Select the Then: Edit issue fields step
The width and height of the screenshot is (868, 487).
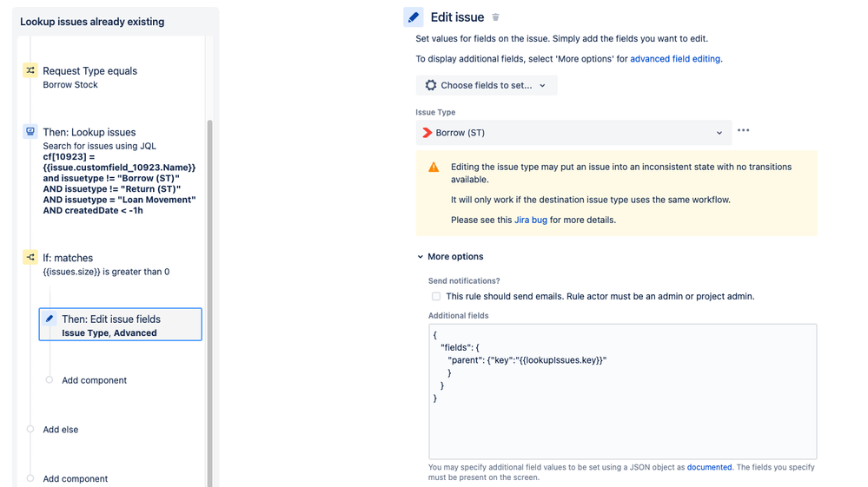120,325
